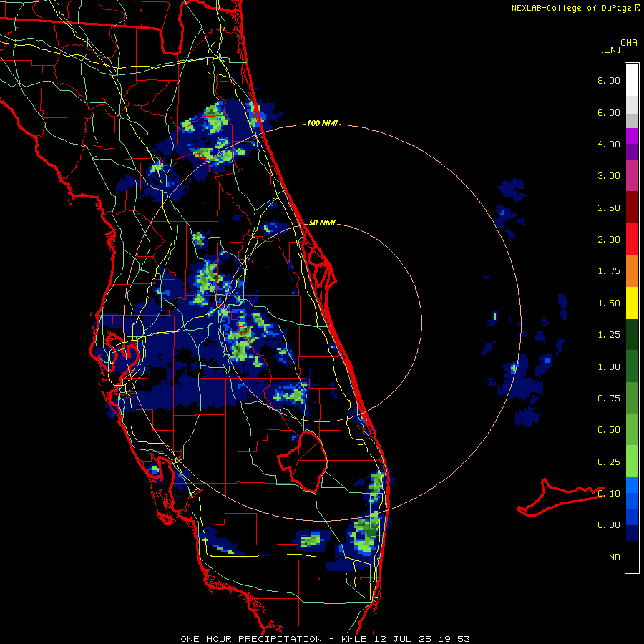644x644 pixels.
Task: Click the 2.50 legend value
Action: tap(609, 208)
